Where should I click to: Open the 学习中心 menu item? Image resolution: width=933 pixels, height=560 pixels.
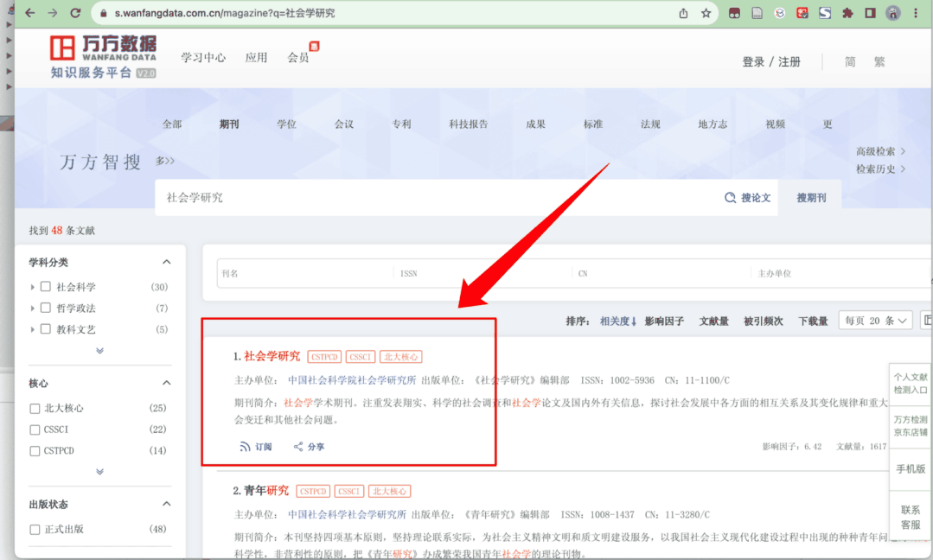point(203,57)
